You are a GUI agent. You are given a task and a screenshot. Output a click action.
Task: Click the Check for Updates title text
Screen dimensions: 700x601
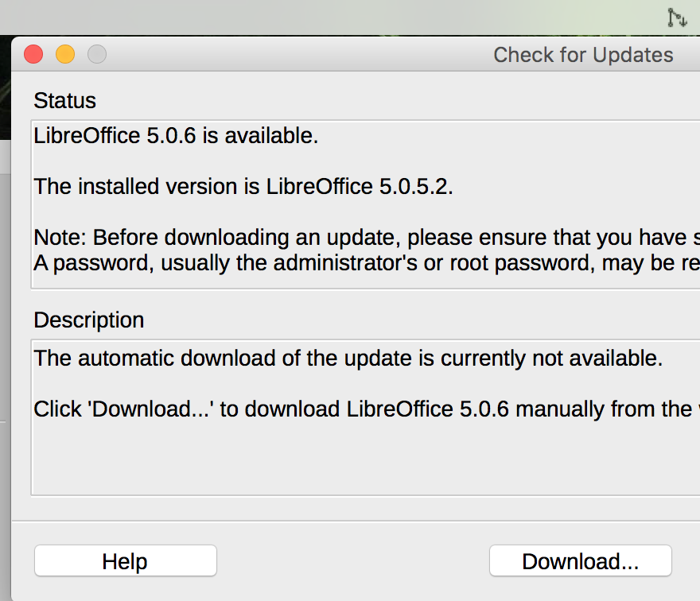point(583,55)
